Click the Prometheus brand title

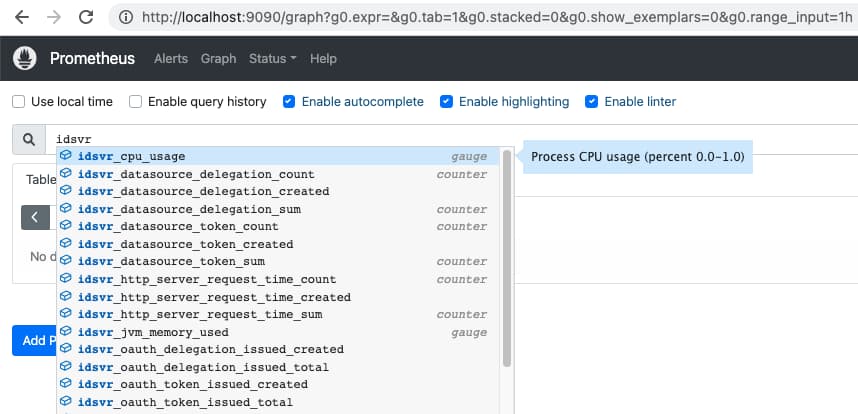click(x=92, y=59)
